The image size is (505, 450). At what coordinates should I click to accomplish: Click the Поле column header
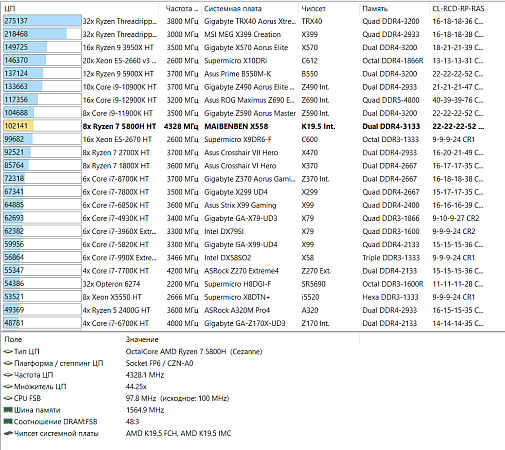[x=62, y=339]
